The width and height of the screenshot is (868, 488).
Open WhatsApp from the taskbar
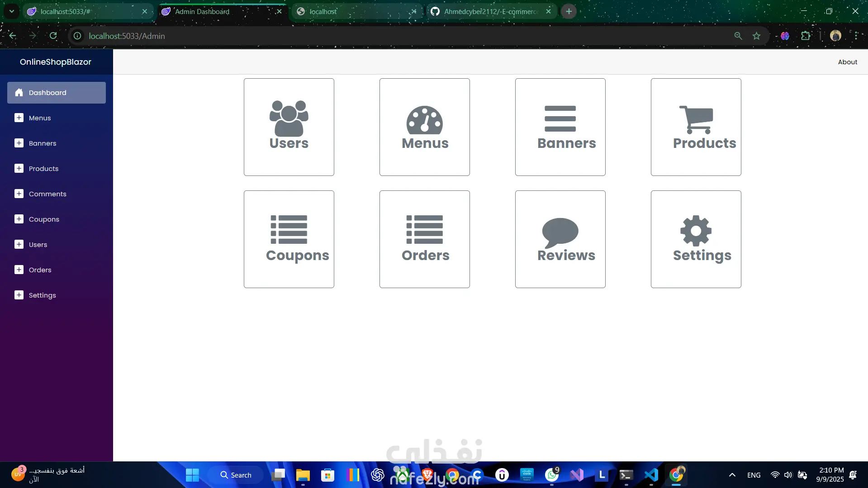pos(552,475)
